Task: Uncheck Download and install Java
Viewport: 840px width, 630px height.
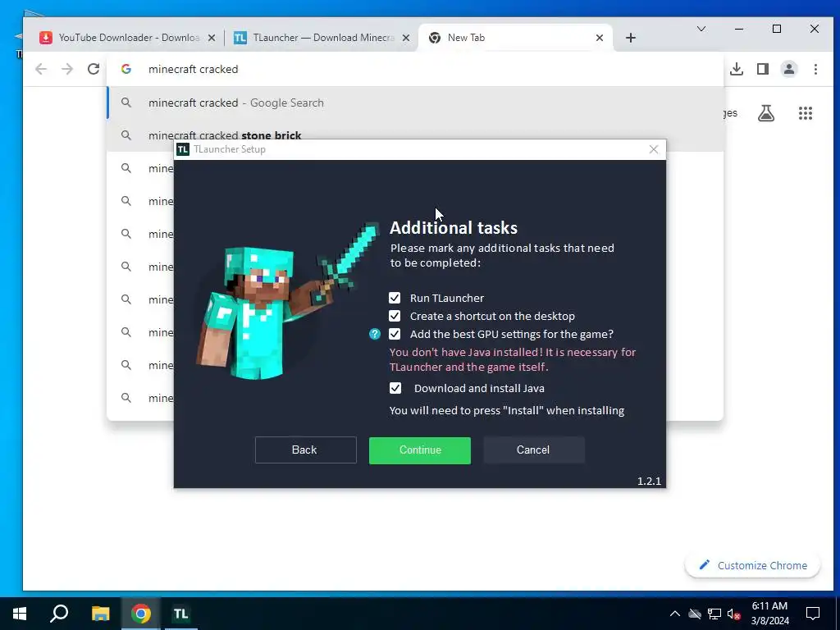Action: pyautogui.click(x=395, y=388)
